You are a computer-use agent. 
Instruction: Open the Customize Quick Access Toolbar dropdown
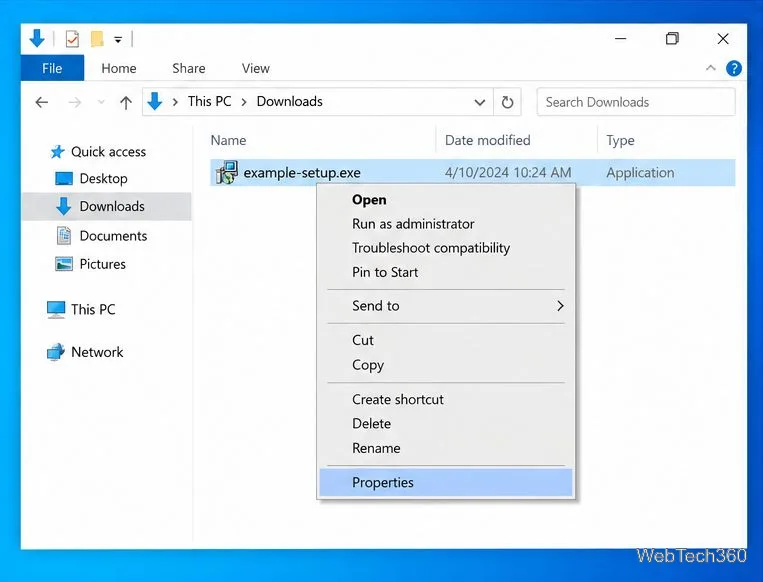118,40
